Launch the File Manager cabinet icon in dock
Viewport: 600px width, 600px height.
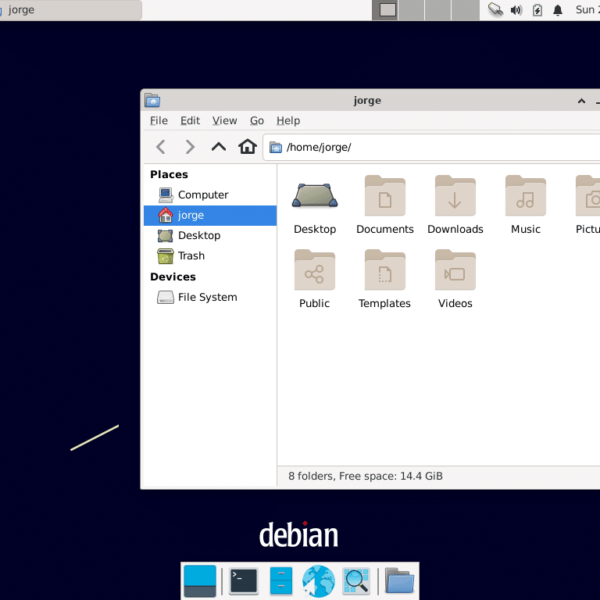pos(281,581)
